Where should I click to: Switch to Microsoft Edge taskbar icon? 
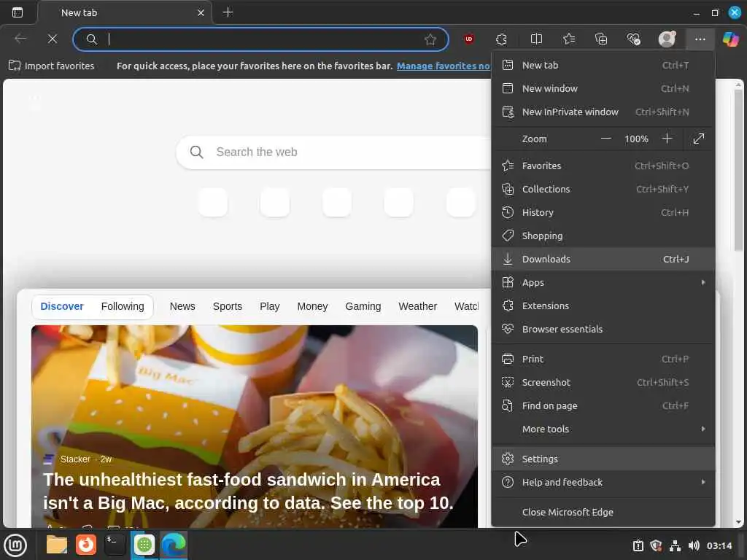pos(174,545)
